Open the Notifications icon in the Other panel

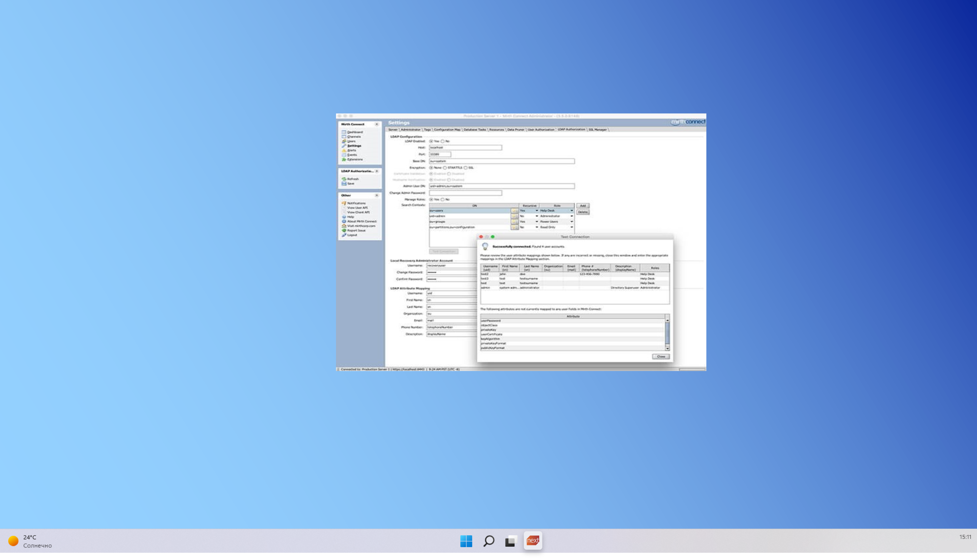344,203
